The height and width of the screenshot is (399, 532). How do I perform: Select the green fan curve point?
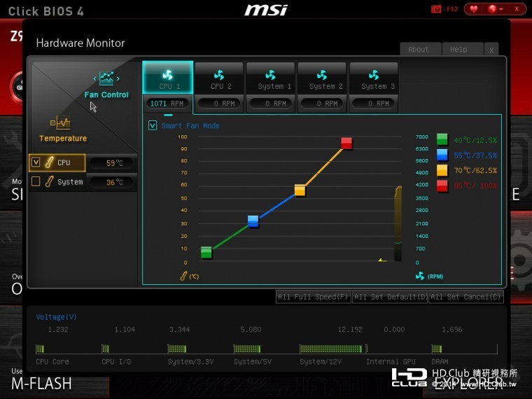tap(206, 252)
